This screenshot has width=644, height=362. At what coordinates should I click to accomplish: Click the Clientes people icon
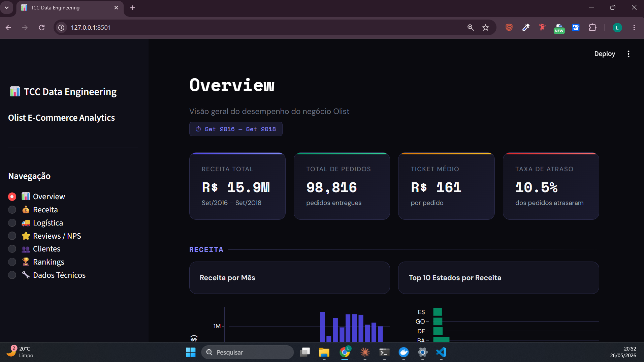(26, 249)
